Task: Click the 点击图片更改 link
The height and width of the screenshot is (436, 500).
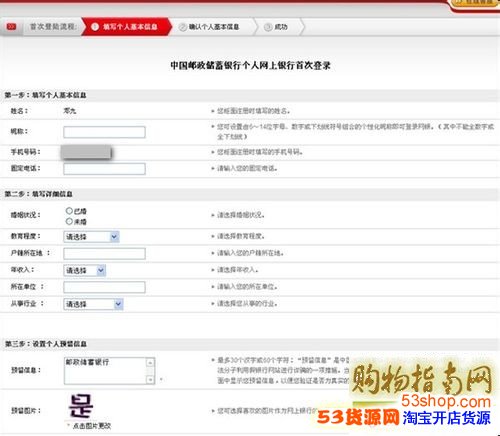Action: point(92,426)
